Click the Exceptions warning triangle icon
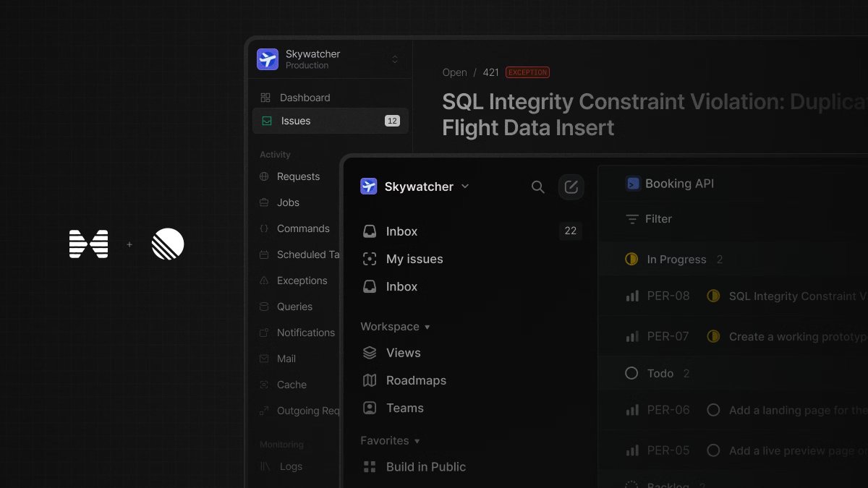Image resolution: width=868 pixels, height=488 pixels. click(264, 281)
